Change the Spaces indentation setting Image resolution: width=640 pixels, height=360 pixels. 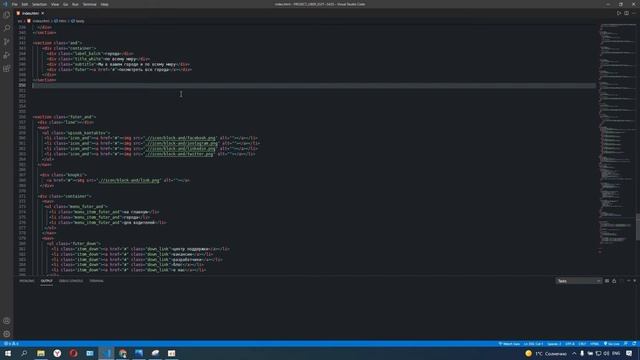click(554, 344)
